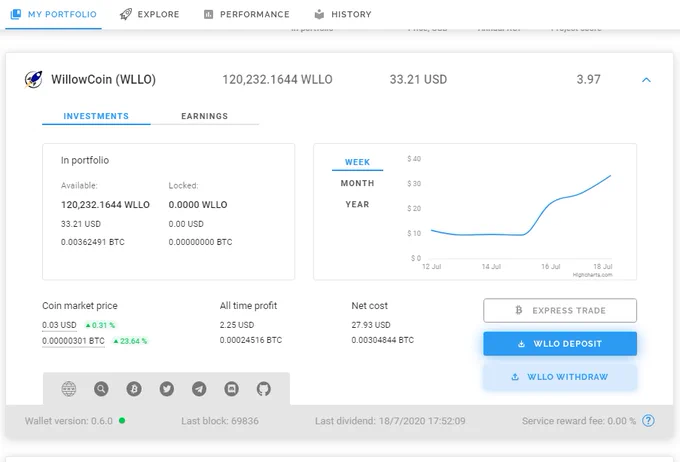The height and width of the screenshot is (462, 680).
Task: Open the Bitcointalk icon link
Action: (134, 389)
